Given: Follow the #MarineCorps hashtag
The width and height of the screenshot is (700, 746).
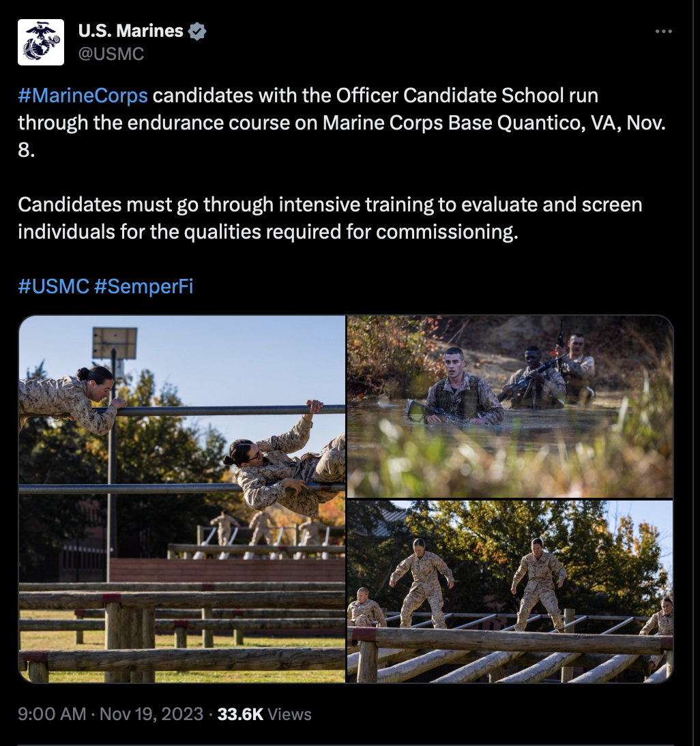Looking at the screenshot, I should (83, 95).
